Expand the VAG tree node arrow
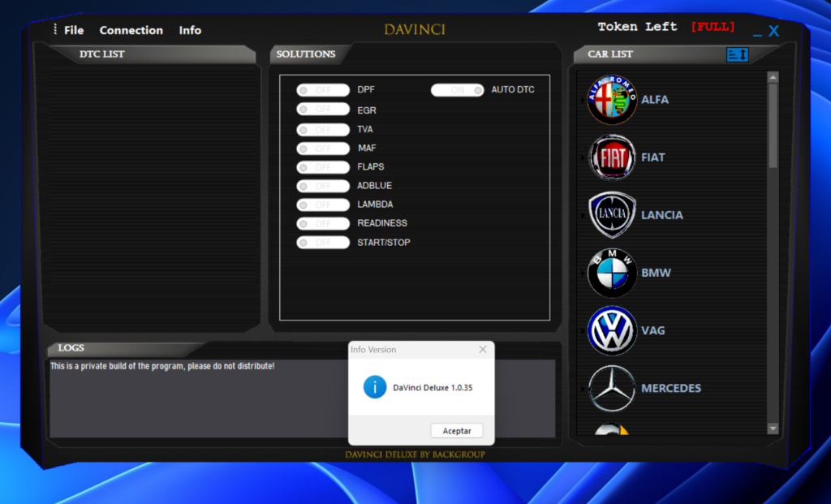The width and height of the screenshot is (831, 504). (x=583, y=330)
